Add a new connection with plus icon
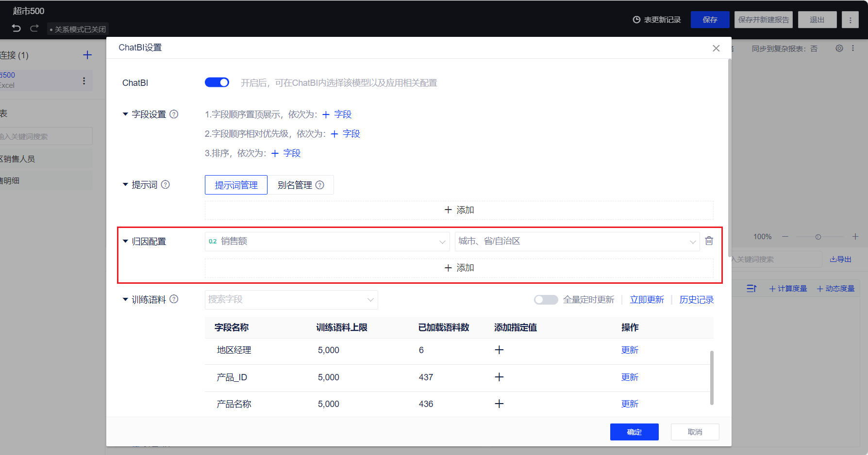This screenshot has height=455, width=868. tap(87, 55)
